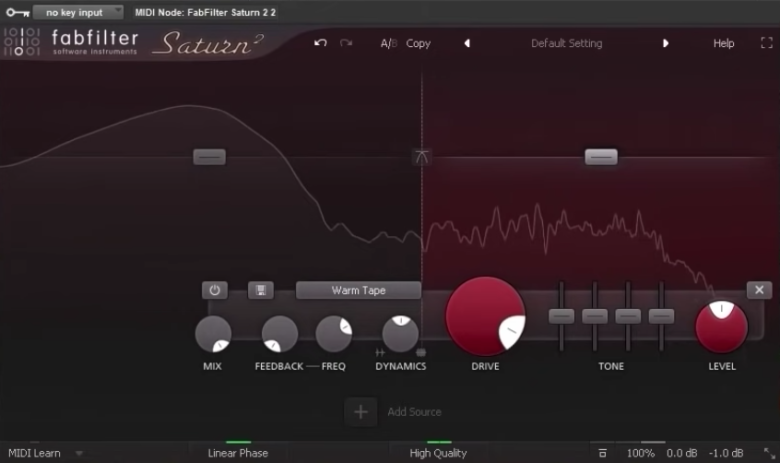Click the compression icon right of DYNAMICS
This screenshot has height=463, width=780.
[x=421, y=353]
